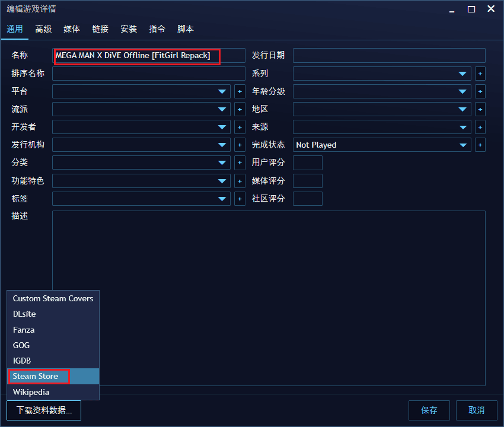Open the 功能特色 dropdown

pos(223,180)
